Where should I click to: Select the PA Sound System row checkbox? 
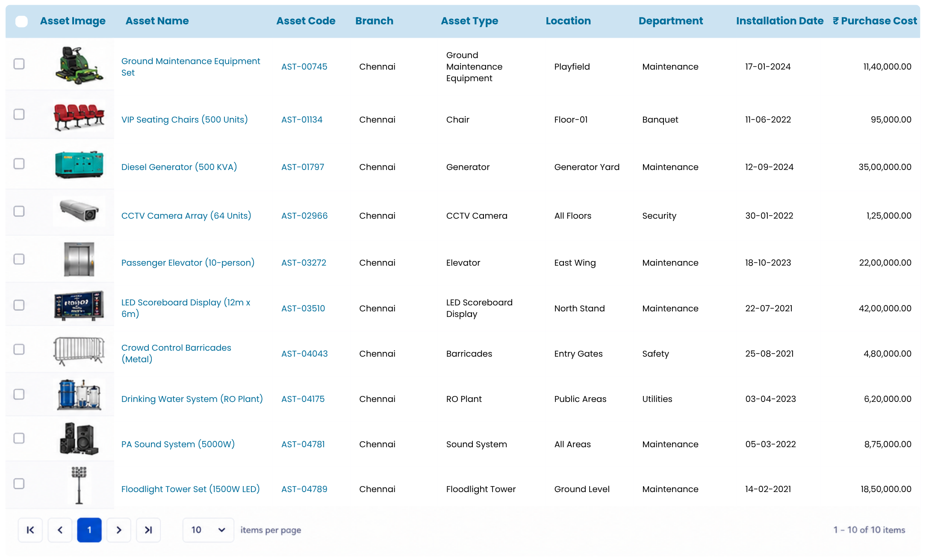tap(19, 438)
